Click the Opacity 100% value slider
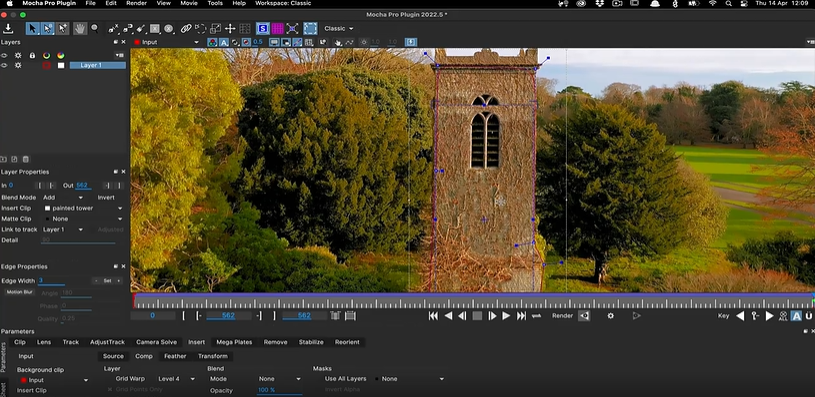815x397 pixels. click(279, 390)
